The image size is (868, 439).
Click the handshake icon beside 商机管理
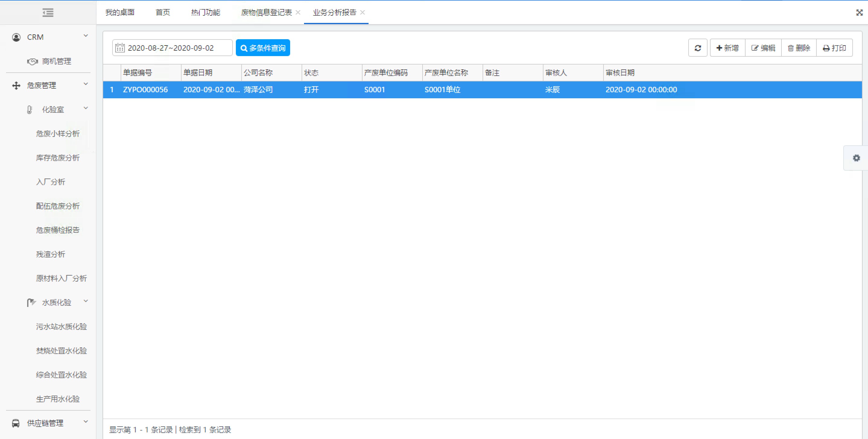click(32, 61)
